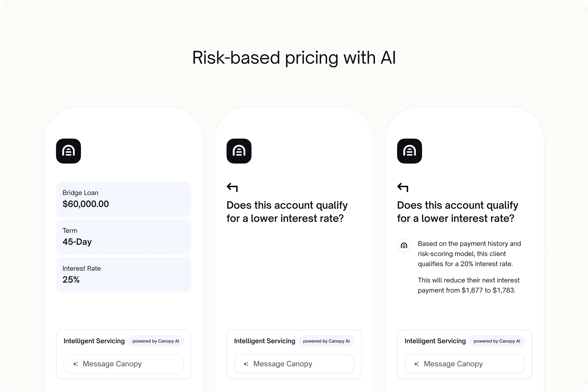
Task: Select the Bridge Loan $60,000.00 card
Action: pyautogui.click(x=124, y=199)
